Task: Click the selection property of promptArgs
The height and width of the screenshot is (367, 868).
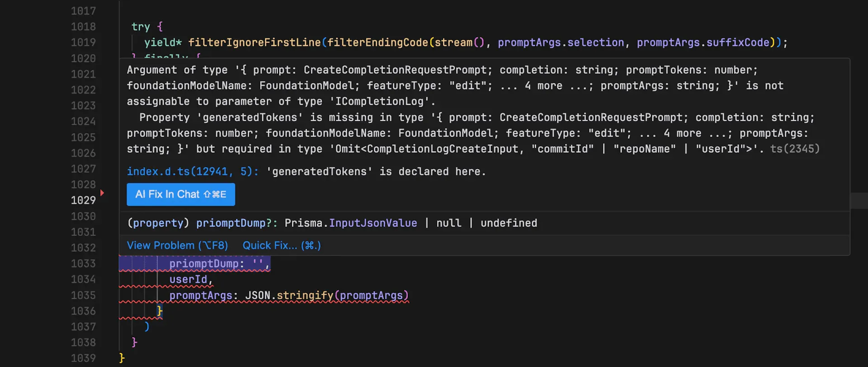Action: tap(595, 42)
